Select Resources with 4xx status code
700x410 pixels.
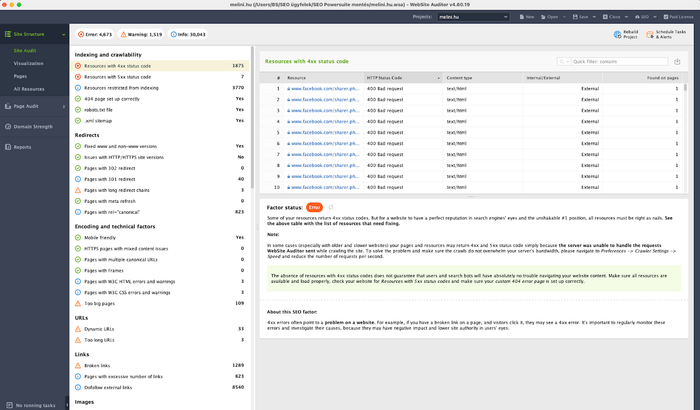160,66
